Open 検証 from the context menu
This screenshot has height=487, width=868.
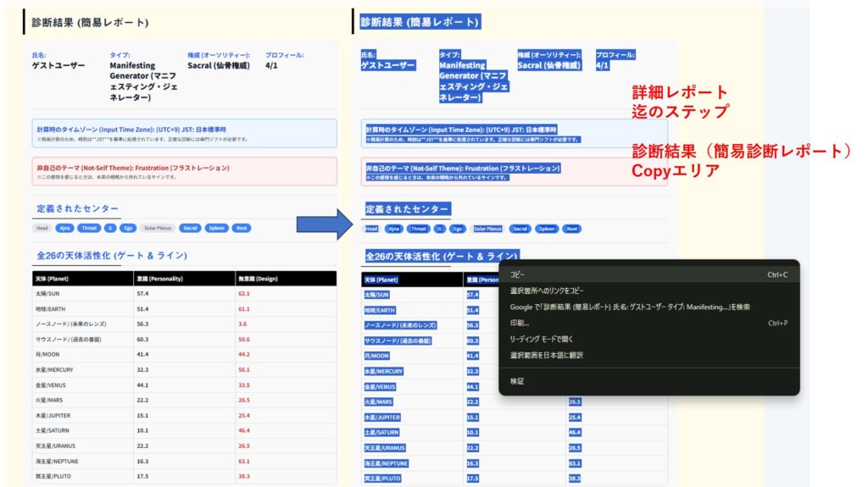pos(517,381)
